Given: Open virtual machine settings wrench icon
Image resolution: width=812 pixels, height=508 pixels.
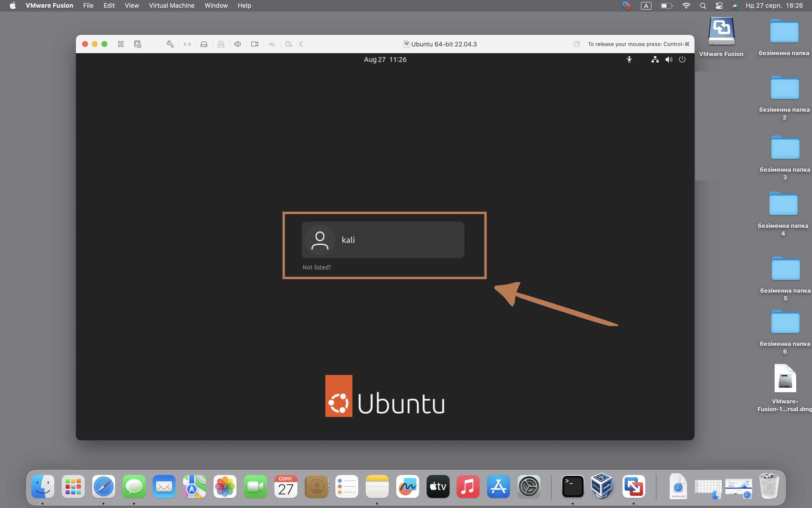Looking at the screenshot, I should [x=170, y=44].
